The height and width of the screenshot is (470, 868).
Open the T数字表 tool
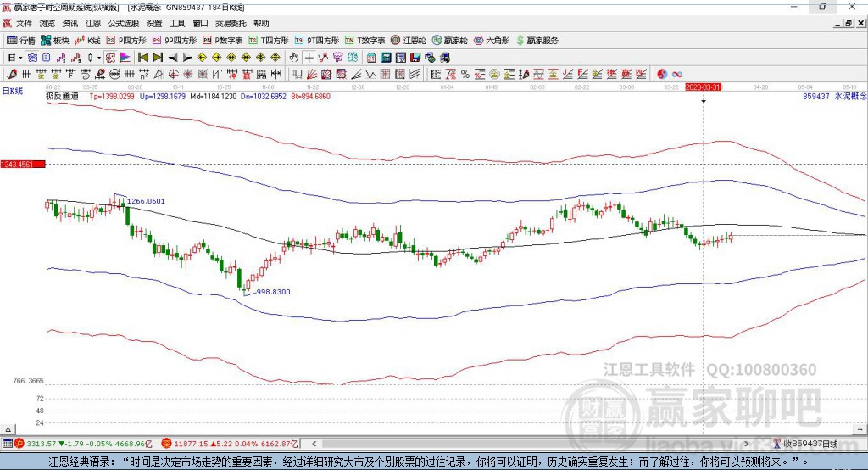tap(364, 41)
